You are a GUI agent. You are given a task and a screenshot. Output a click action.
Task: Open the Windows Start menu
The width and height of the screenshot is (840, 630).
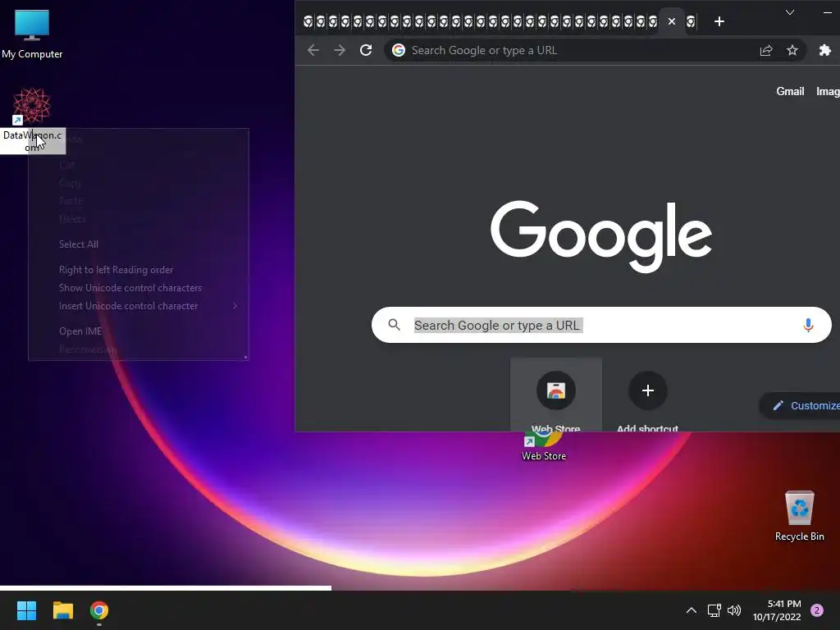26,610
